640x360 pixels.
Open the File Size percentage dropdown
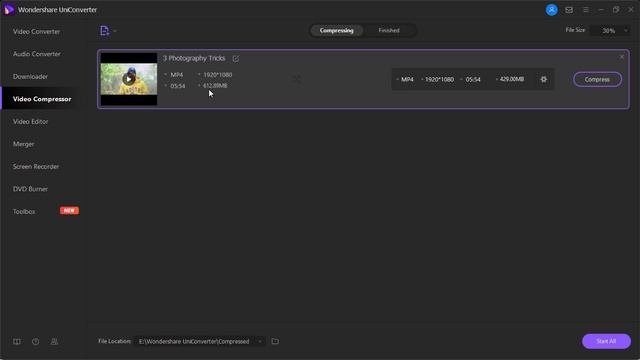(610, 31)
